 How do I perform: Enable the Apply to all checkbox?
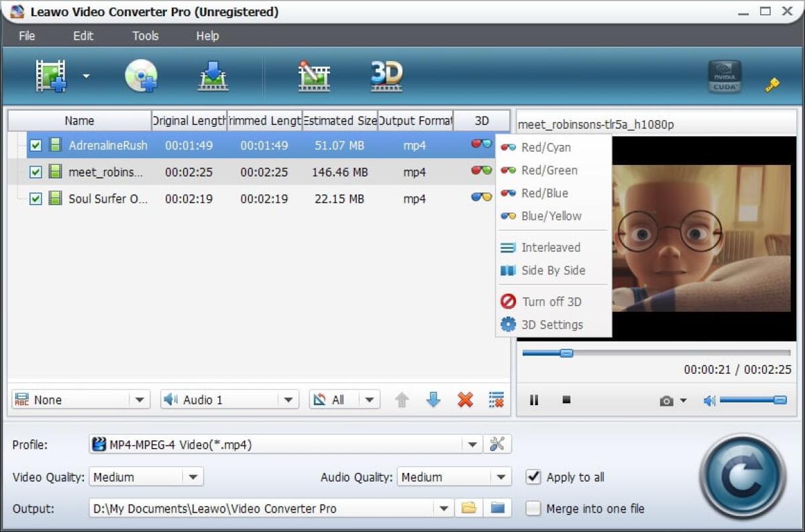pos(533,477)
